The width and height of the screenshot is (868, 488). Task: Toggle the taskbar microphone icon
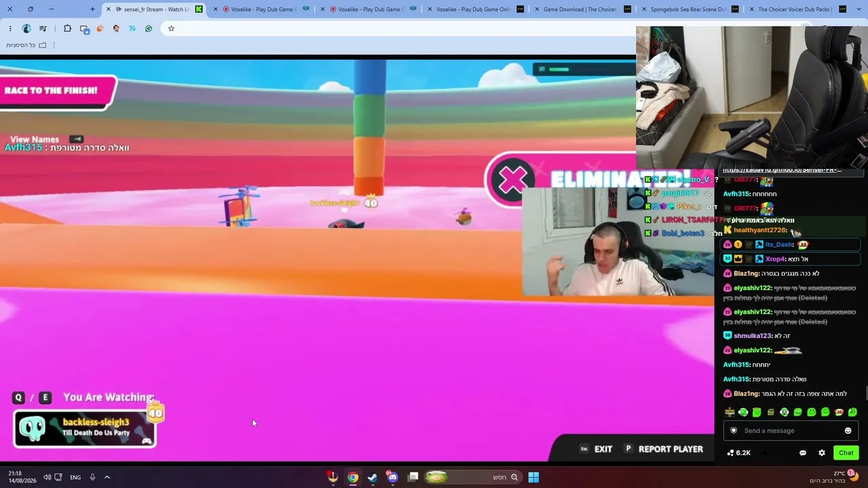pos(92,477)
